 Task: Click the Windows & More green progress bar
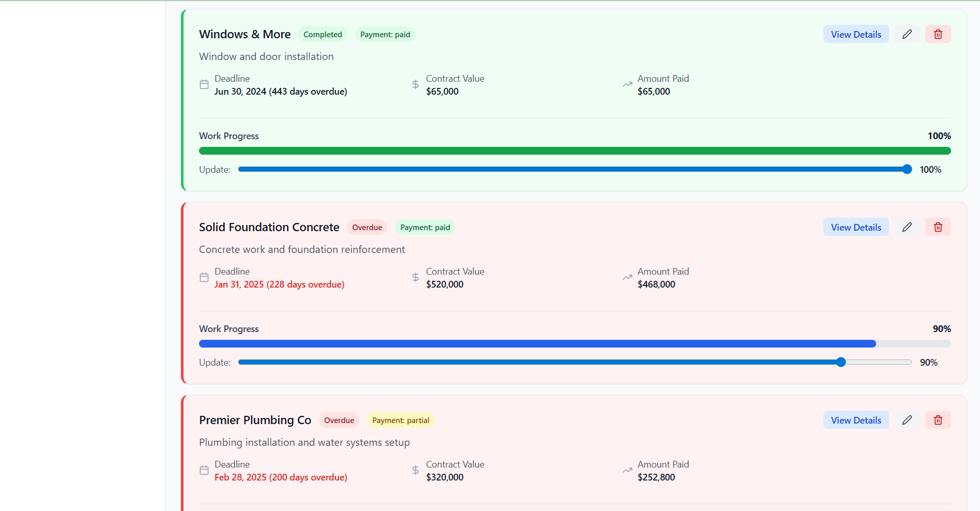[x=574, y=151]
